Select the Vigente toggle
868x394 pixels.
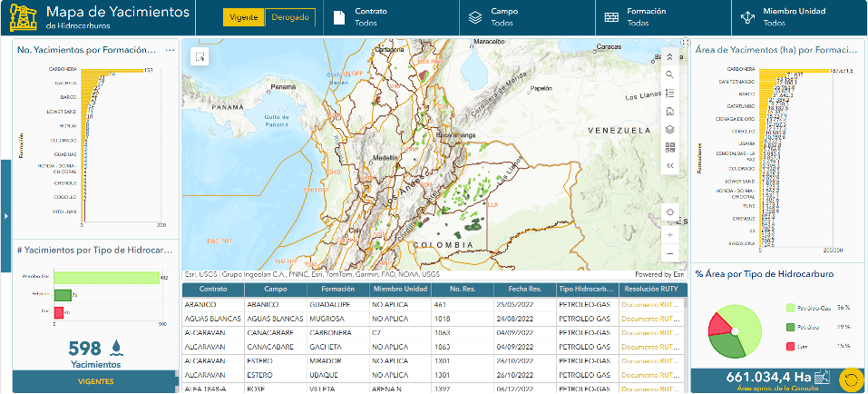point(244,17)
